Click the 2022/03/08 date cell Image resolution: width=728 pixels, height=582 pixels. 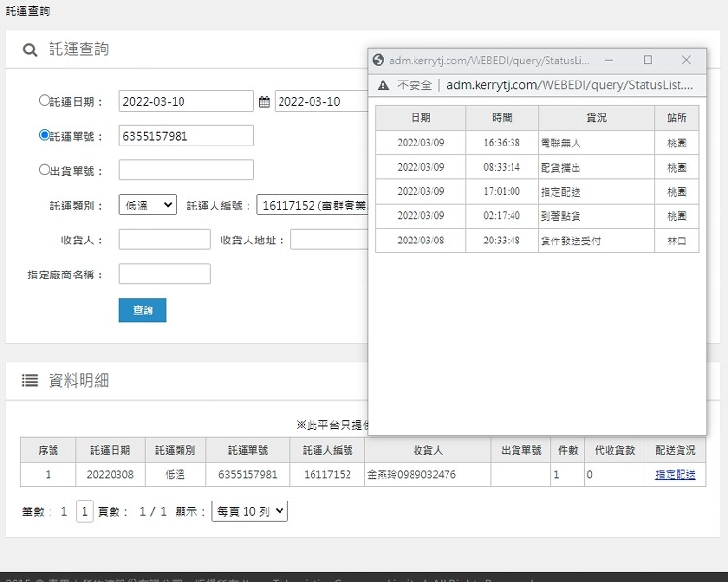(420, 241)
